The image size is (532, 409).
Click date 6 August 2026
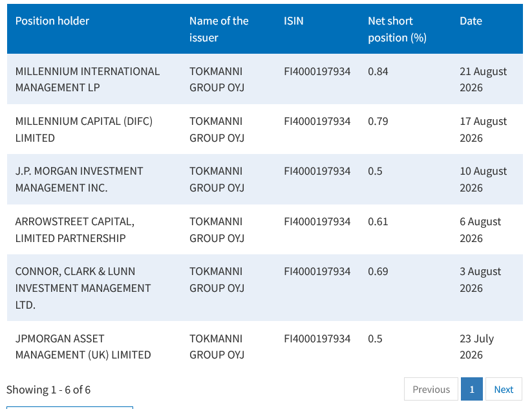click(480, 230)
